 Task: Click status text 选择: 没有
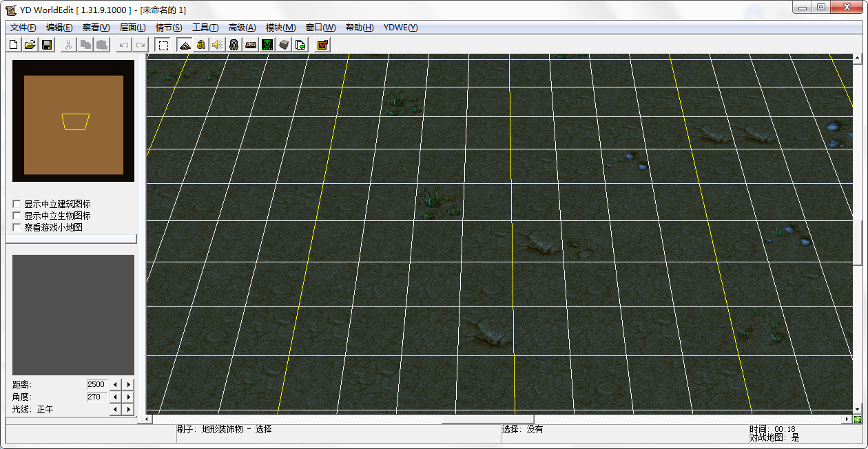(523, 429)
